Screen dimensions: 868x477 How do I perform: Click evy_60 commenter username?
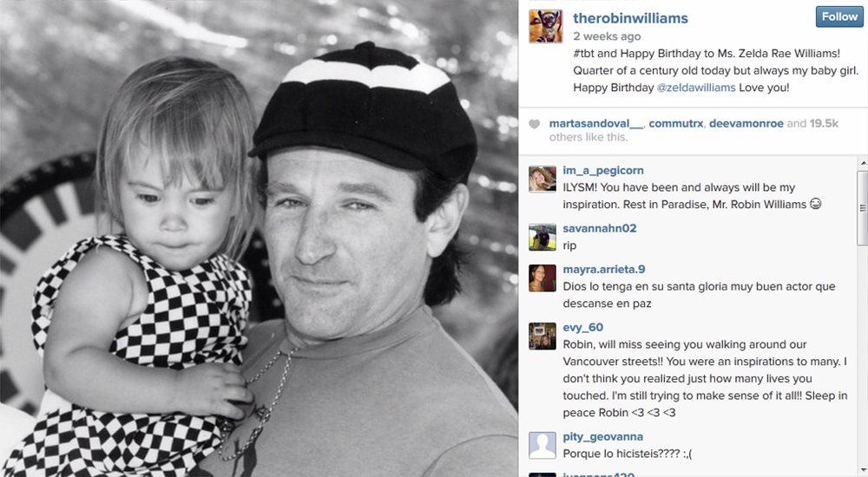click(x=583, y=327)
